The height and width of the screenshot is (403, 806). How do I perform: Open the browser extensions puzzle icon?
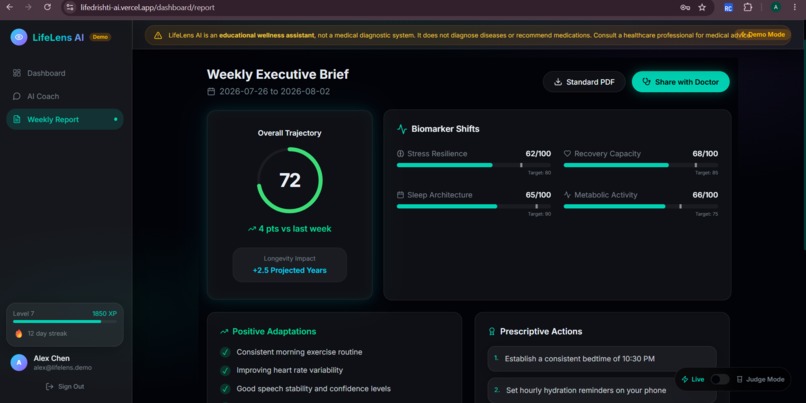coord(747,7)
